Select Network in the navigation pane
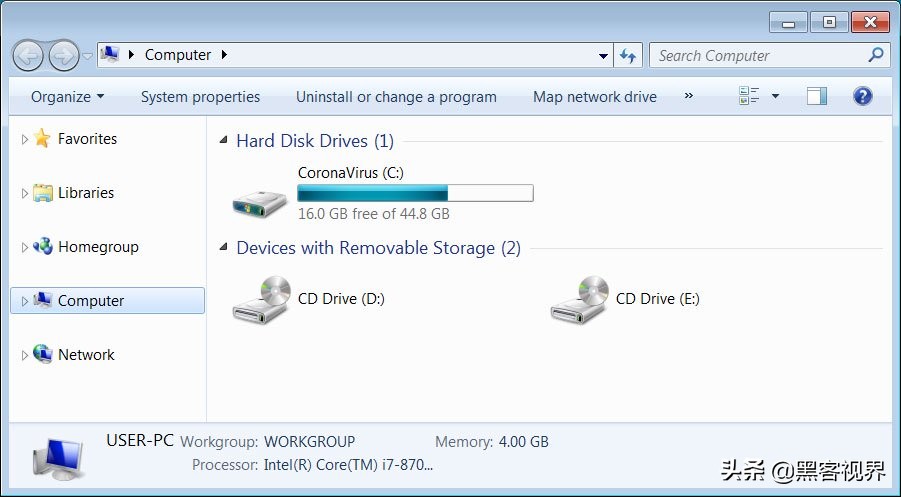This screenshot has height=497, width=901. (86, 354)
